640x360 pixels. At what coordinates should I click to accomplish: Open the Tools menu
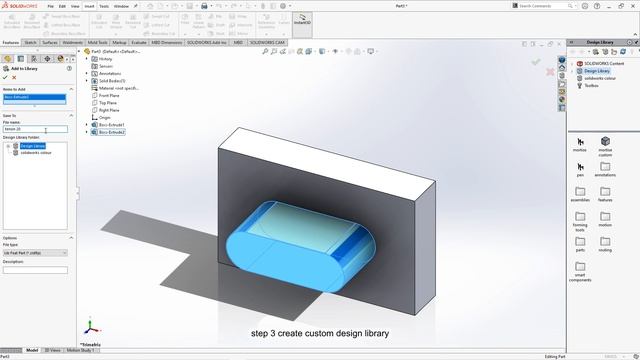(104, 6)
